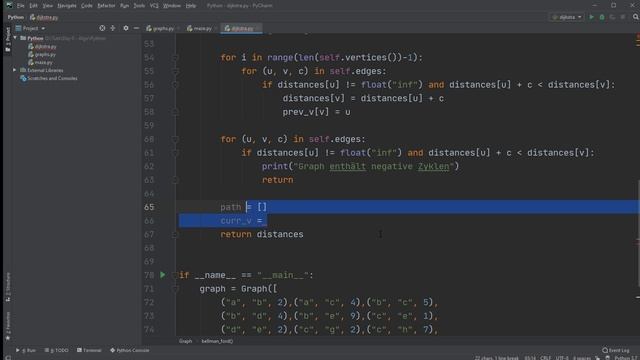
Task: Click the green Run button in toolbar
Action: (591, 17)
